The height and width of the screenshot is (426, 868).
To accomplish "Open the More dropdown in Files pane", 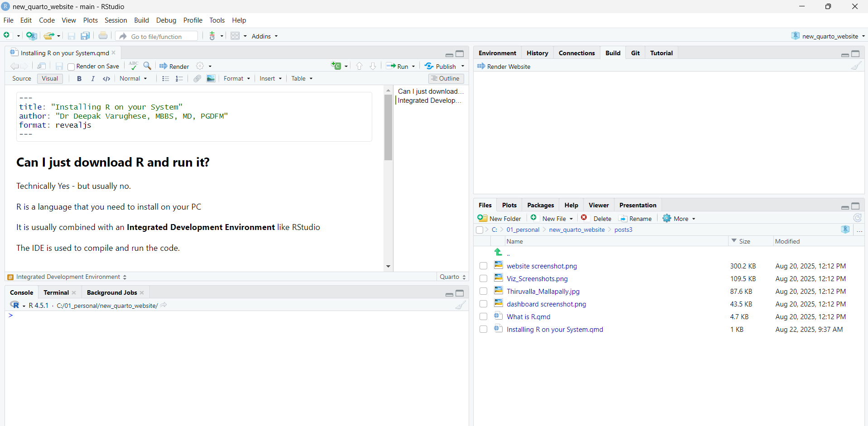I will click(679, 219).
